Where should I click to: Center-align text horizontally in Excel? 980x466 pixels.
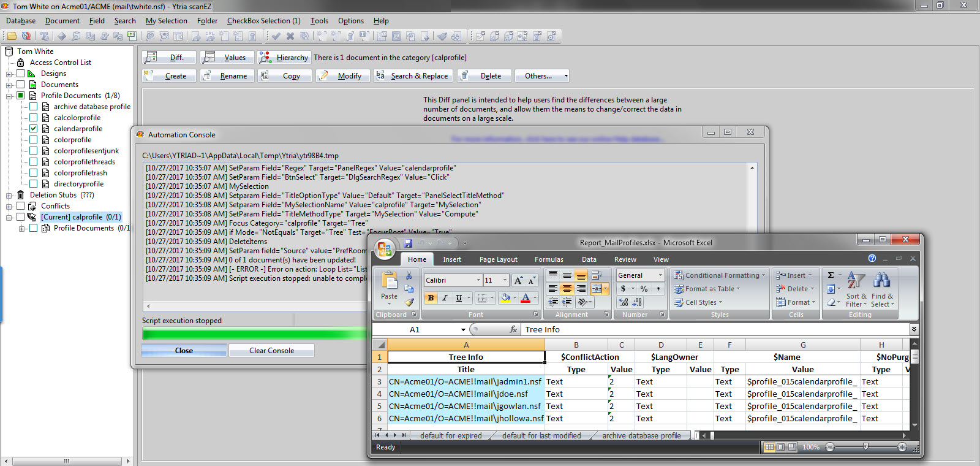pos(567,289)
